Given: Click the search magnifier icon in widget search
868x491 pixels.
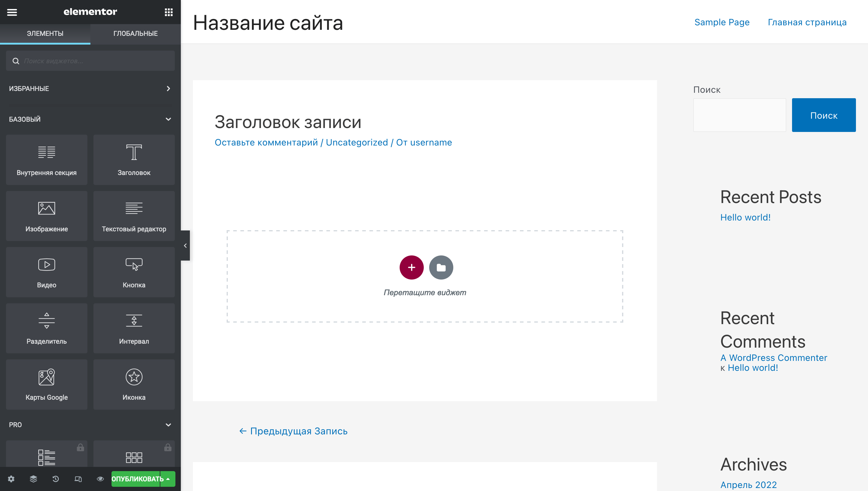Looking at the screenshot, I should tap(16, 61).
